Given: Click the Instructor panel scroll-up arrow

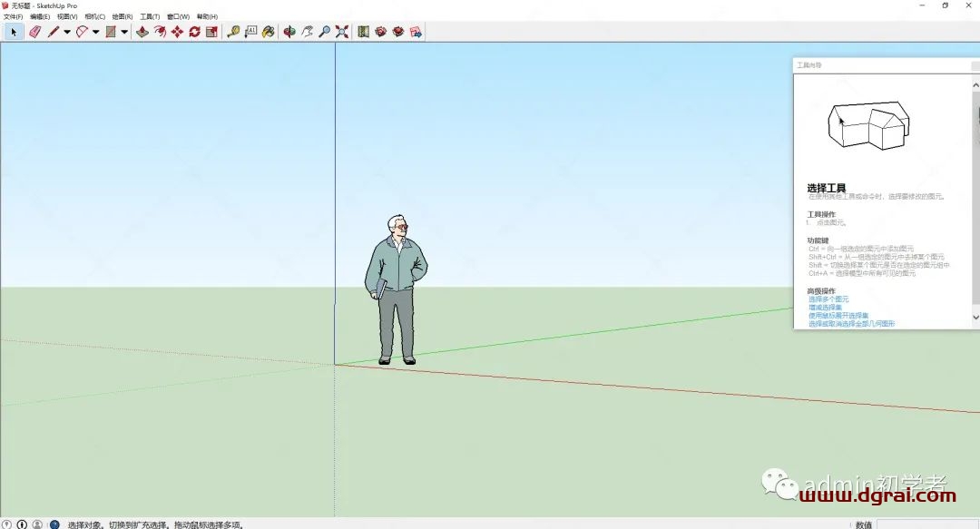Looking at the screenshot, I should pyautogui.click(x=975, y=84).
